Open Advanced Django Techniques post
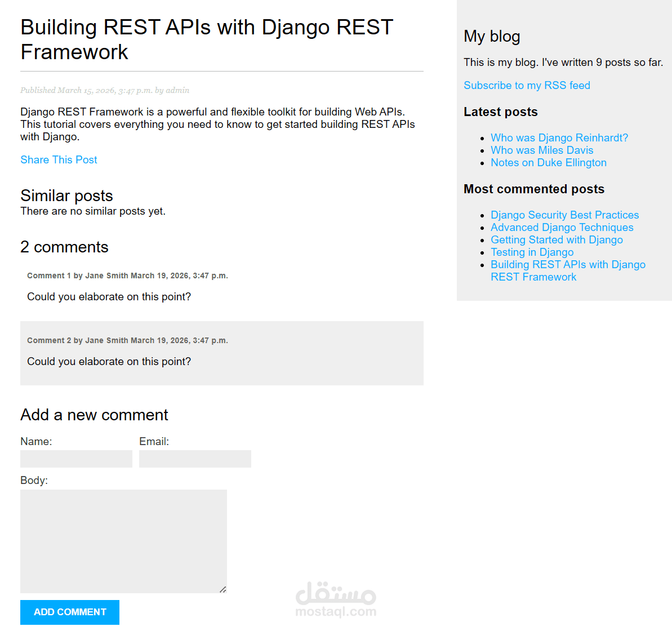This screenshot has height=631, width=672. click(562, 227)
